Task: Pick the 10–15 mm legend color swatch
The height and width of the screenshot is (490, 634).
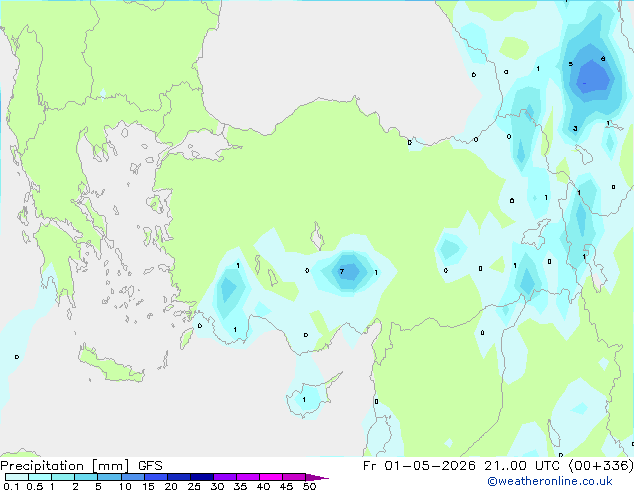Action: click(x=132, y=477)
